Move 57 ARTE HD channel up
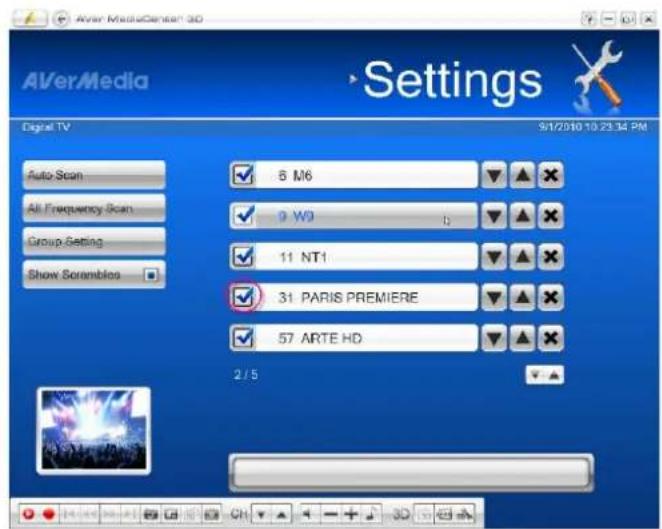Viewport: 662px width, 529px height. [523, 338]
